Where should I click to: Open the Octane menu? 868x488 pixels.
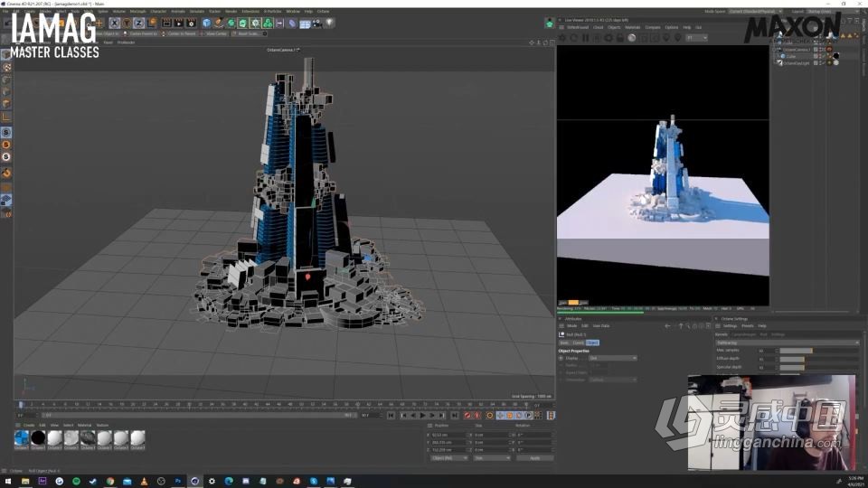[324, 11]
